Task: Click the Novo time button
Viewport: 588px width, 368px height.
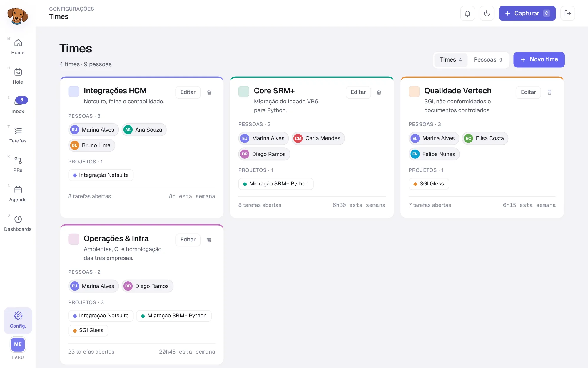Action: tap(539, 60)
